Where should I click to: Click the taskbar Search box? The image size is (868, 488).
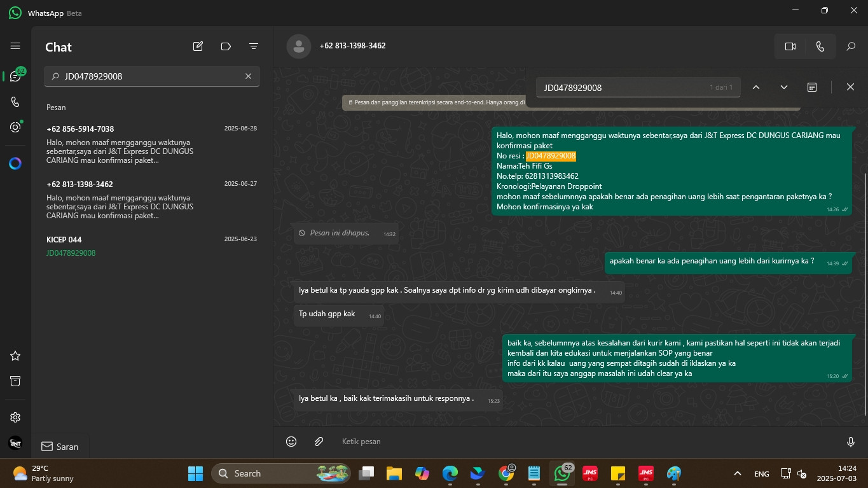(282, 473)
